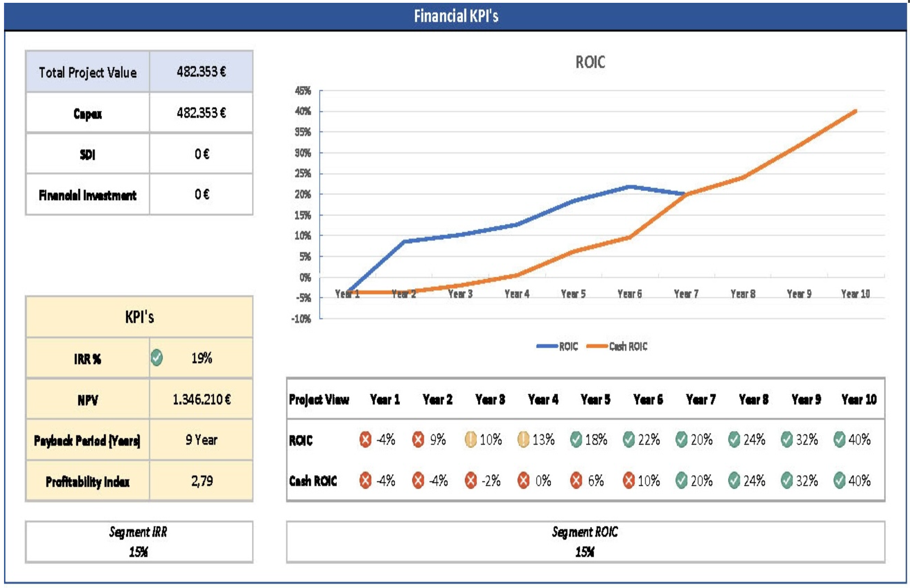Click the Financial KPI's header banner

(x=456, y=16)
